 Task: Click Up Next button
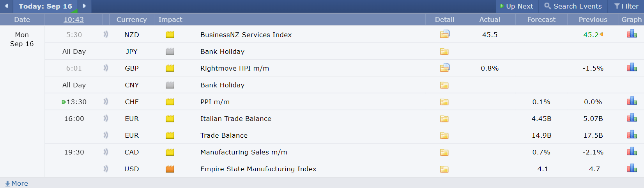click(517, 6)
